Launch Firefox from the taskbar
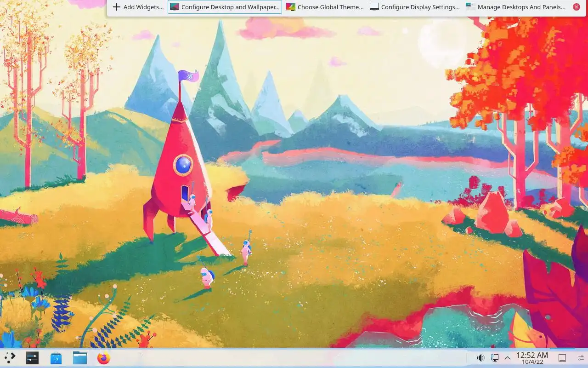The image size is (588, 368). (104, 358)
